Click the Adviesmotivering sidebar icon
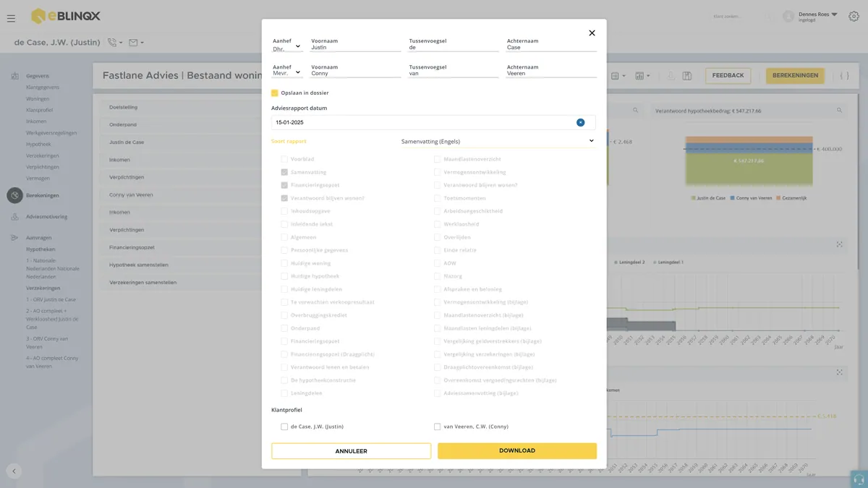 point(14,216)
